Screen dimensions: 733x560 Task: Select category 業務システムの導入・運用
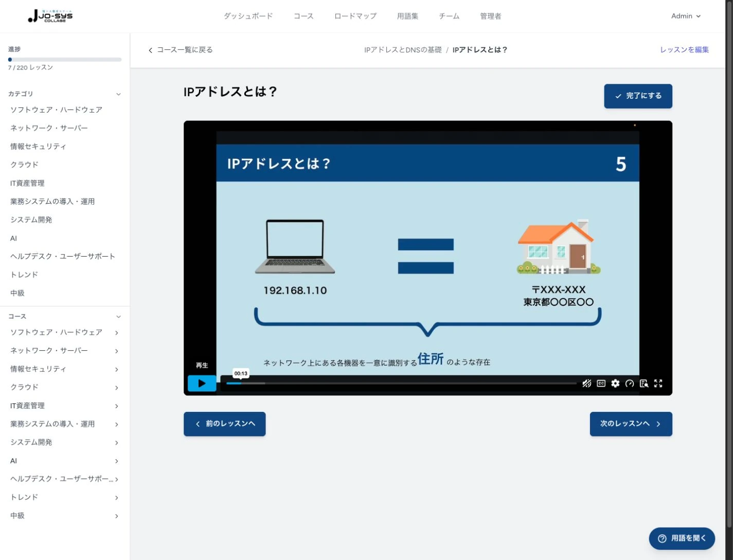pos(52,202)
